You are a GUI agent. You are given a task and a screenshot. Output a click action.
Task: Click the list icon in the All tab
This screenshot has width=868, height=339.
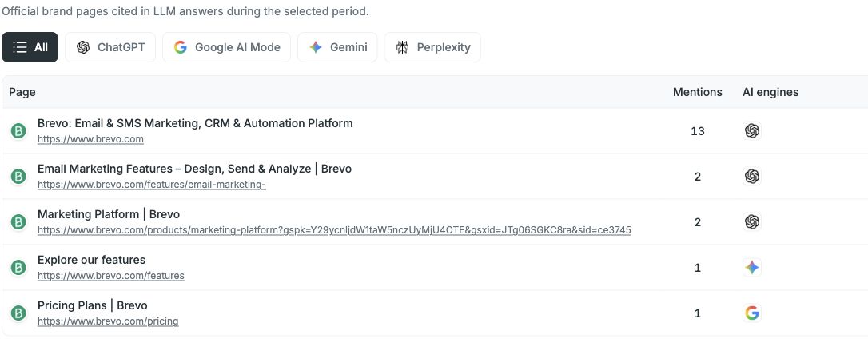[x=20, y=47]
